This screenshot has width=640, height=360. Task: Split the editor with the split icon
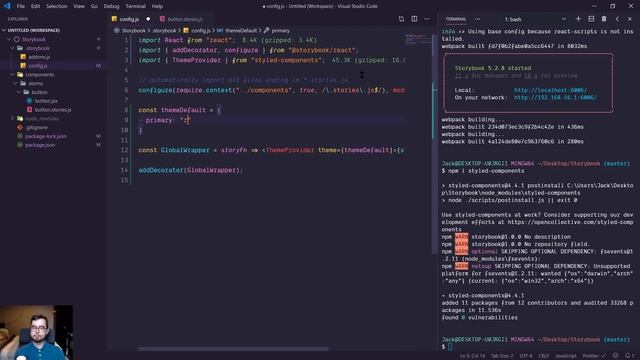click(414, 19)
